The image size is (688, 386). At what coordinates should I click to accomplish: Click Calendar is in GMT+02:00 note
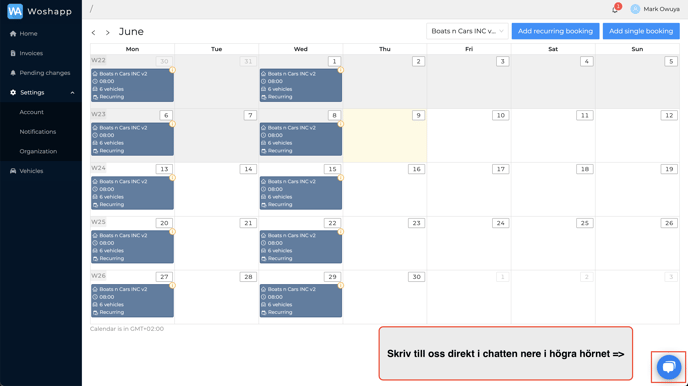(127, 329)
